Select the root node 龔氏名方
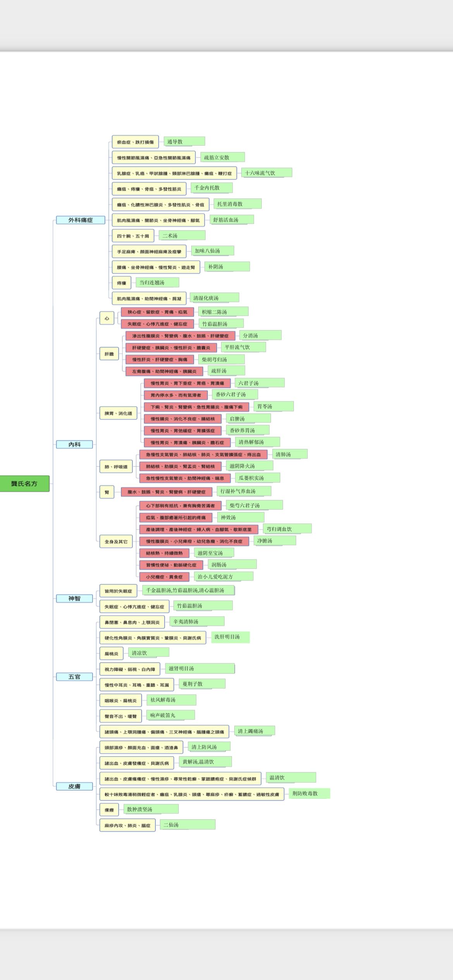Image resolution: width=453 pixels, height=980 pixels. coord(24,483)
